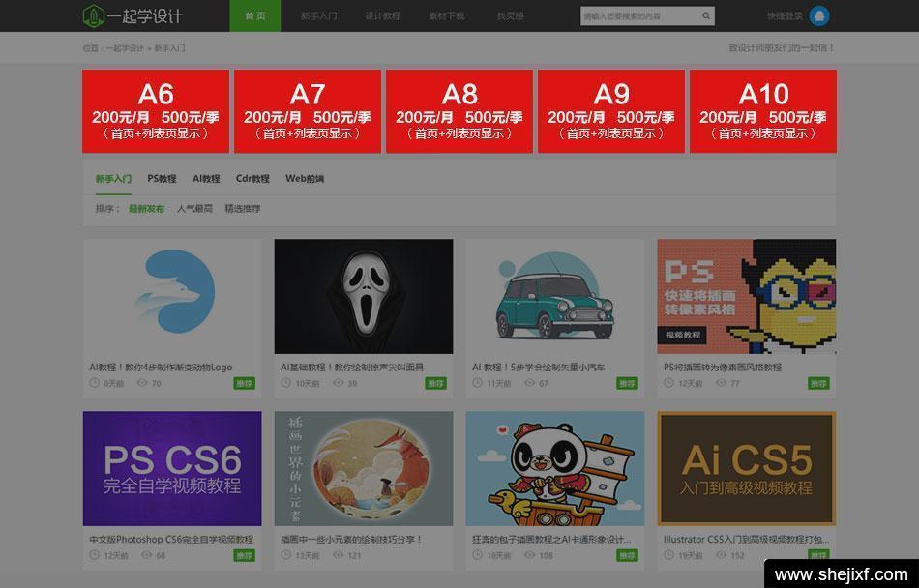The width and height of the screenshot is (919, 588).
Task: Click 推荐 badge on the 惊声尖叫面具 card
Action: click(435, 384)
